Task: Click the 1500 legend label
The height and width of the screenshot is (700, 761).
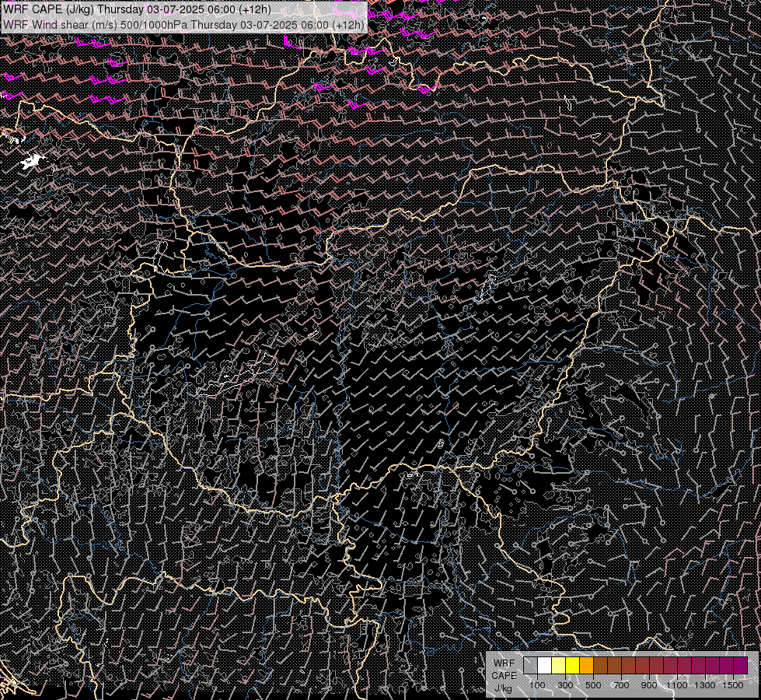Action: pyautogui.click(x=733, y=685)
